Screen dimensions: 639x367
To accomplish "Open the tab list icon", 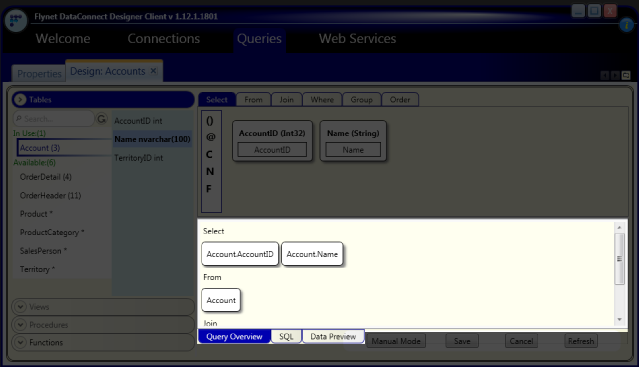I will coord(626,75).
